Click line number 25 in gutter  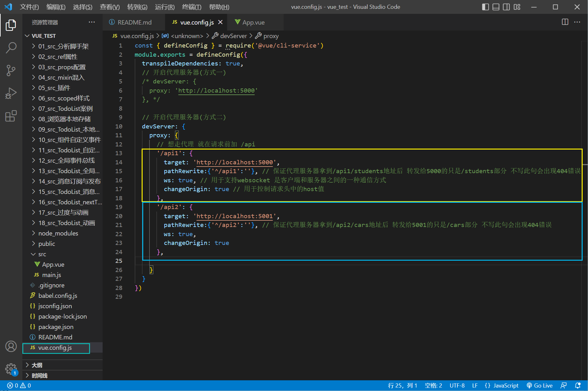119,261
